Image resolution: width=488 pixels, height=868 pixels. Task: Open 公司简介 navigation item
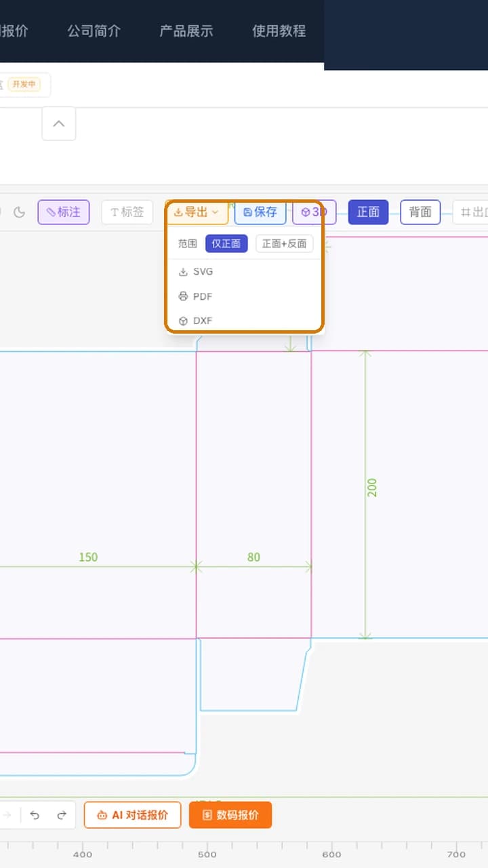(x=94, y=31)
